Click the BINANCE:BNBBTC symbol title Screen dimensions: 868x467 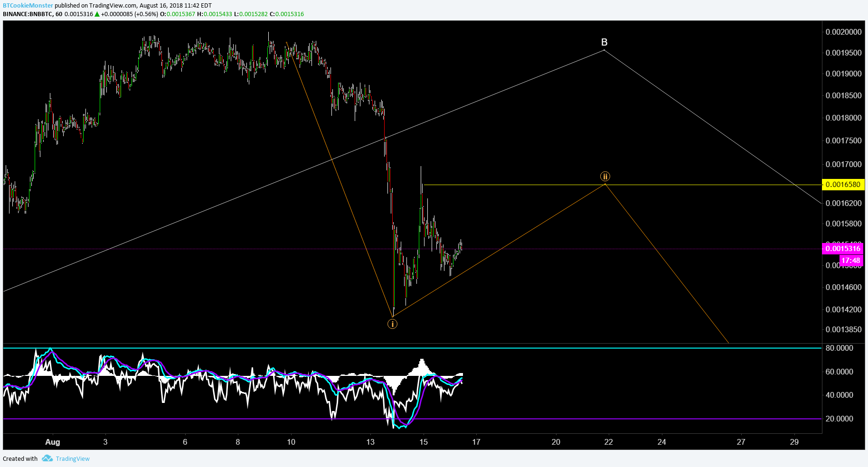[x=28, y=14]
